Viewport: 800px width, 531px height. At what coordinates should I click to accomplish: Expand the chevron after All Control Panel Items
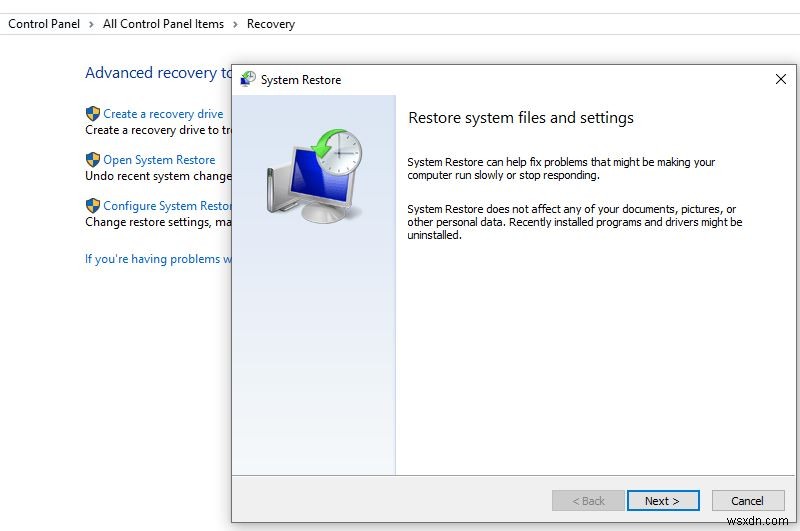(x=235, y=24)
